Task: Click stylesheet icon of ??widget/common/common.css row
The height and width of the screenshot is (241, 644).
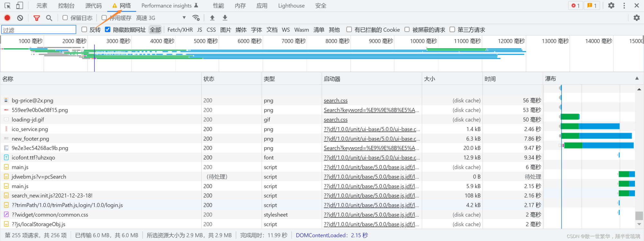Action: coord(6,215)
